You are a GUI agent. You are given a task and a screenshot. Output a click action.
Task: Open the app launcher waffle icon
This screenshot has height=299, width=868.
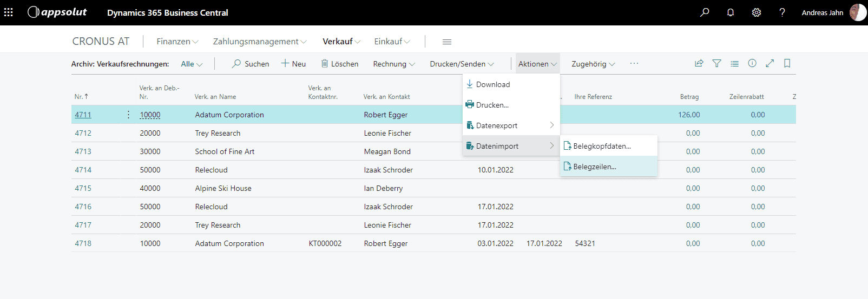(9, 12)
